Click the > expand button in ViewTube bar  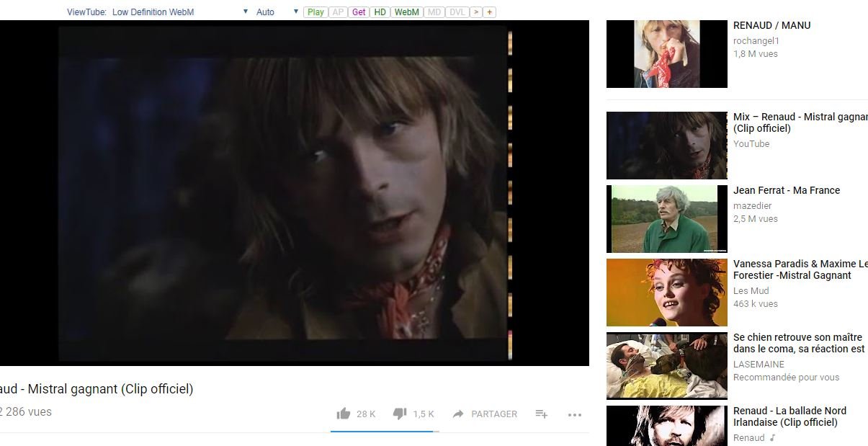(476, 12)
